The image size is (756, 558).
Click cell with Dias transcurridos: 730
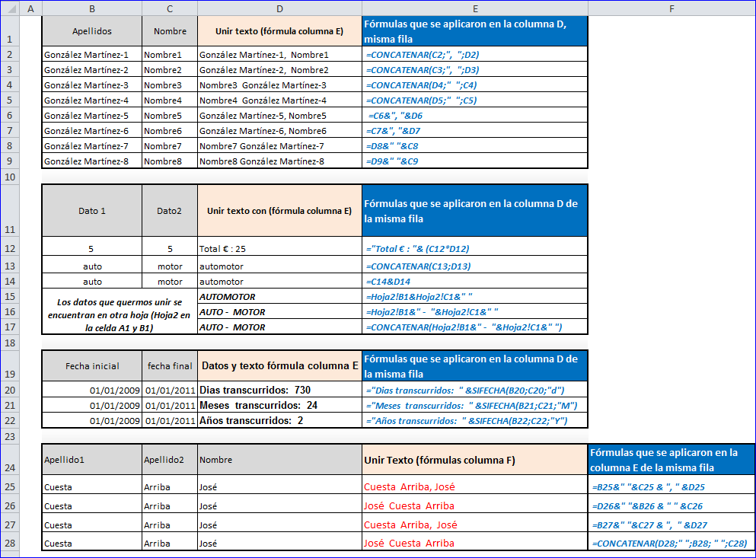pyautogui.click(x=279, y=390)
